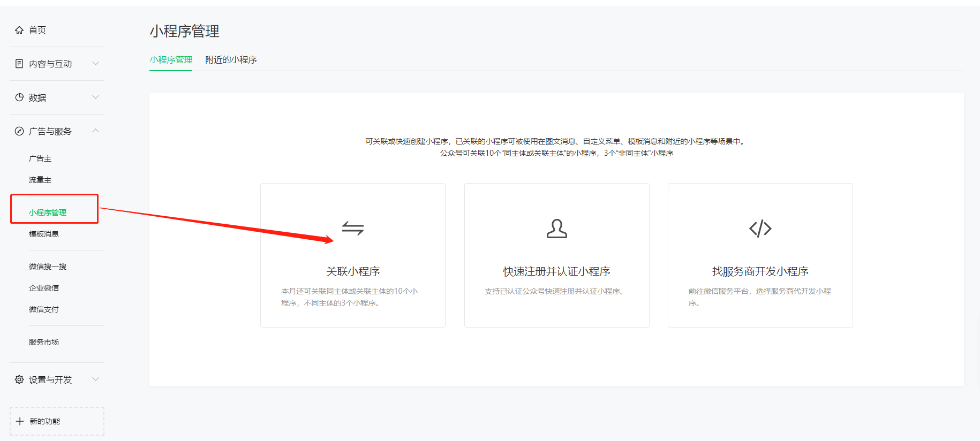The width and height of the screenshot is (980, 441).
Task: Click description text starting 前往微信服务平台
Action: click(x=760, y=297)
